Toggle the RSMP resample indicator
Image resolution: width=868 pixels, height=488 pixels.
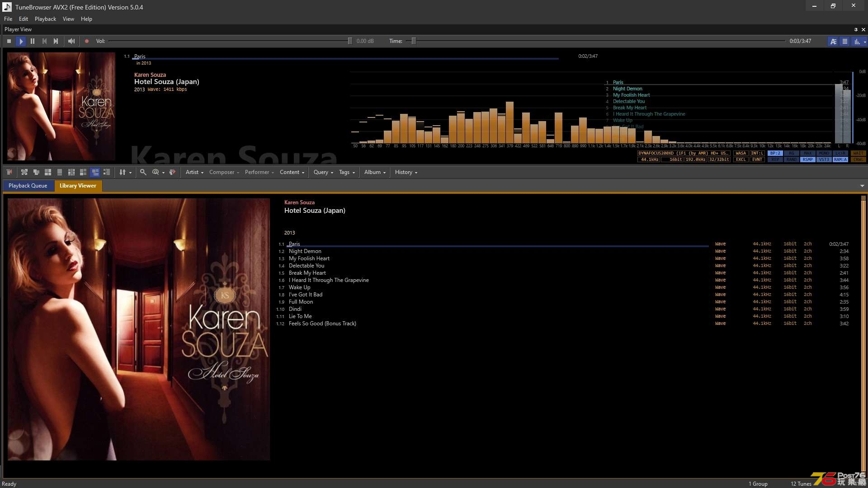(x=807, y=160)
